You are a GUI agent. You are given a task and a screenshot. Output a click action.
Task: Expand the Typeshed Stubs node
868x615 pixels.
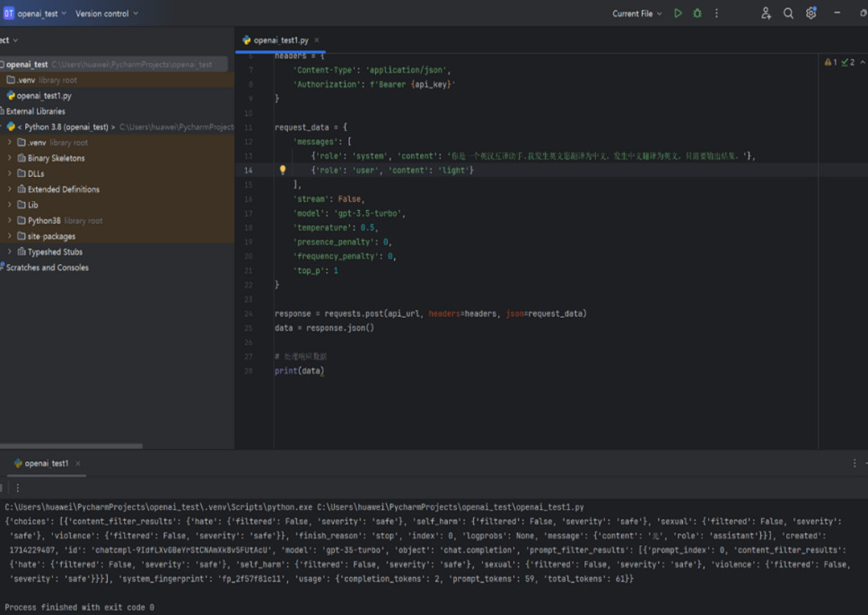click(x=9, y=251)
